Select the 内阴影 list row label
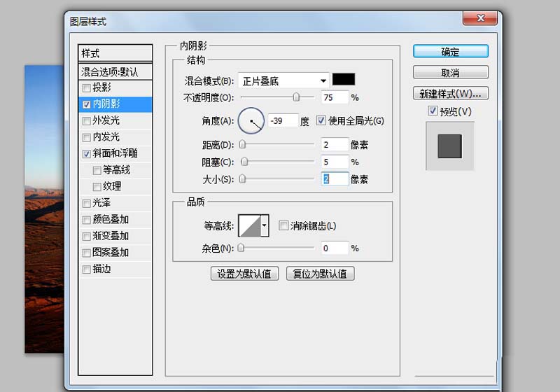The image size is (560, 392). point(106,104)
